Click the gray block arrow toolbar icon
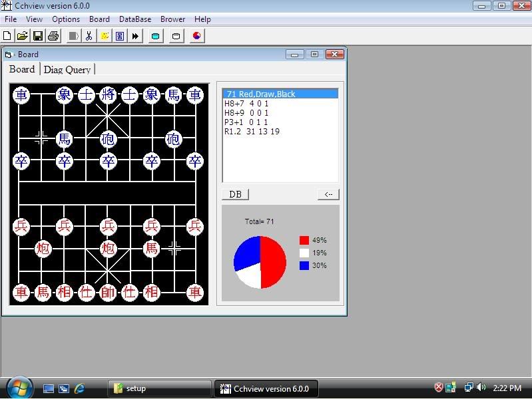Screen dimensions: 532x399 (73, 36)
